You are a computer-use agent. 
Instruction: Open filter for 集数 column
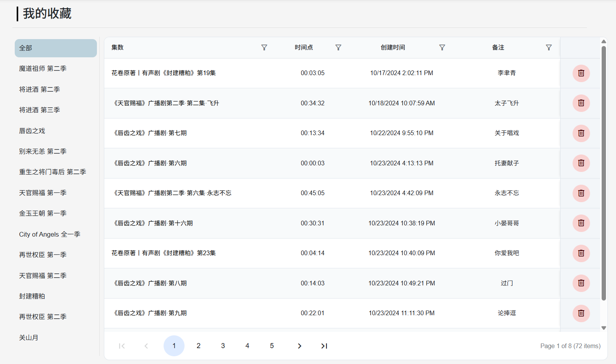point(264,48)
